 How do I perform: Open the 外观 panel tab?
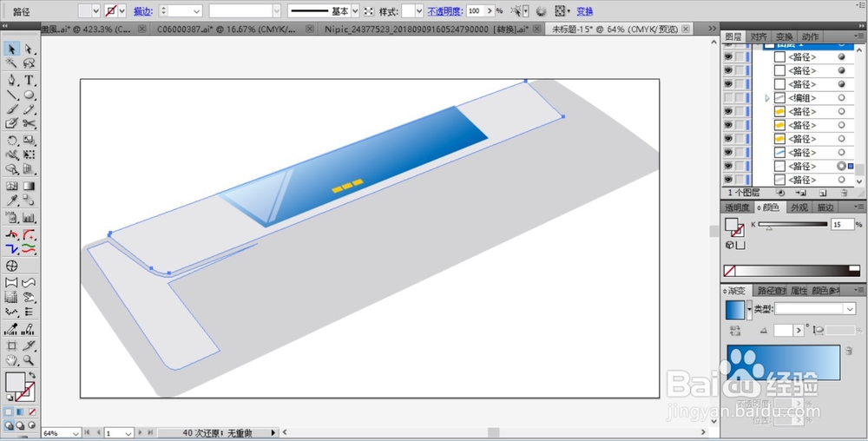pyautogui.click(x=799, y=207)
